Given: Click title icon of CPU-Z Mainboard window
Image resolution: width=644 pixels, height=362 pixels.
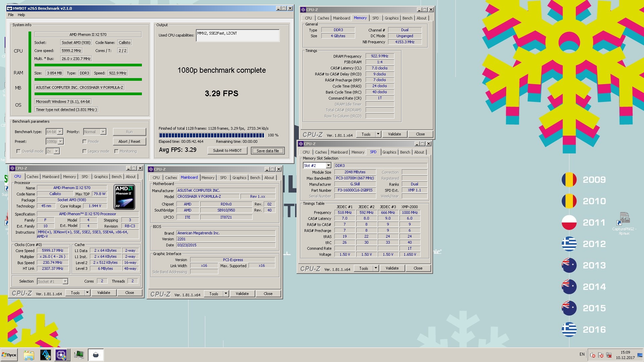Looking at the screenshot, I should click(x=151, y=169).
